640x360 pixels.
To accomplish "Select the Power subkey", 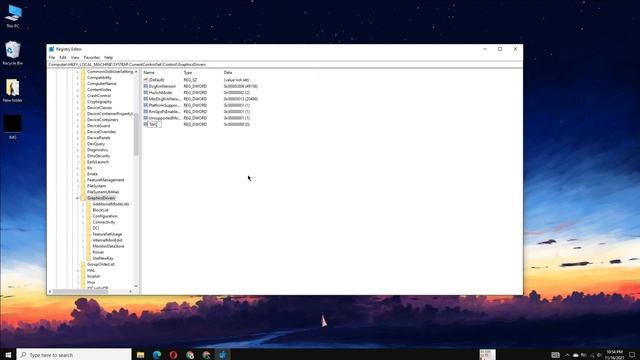I will (98, 252).
